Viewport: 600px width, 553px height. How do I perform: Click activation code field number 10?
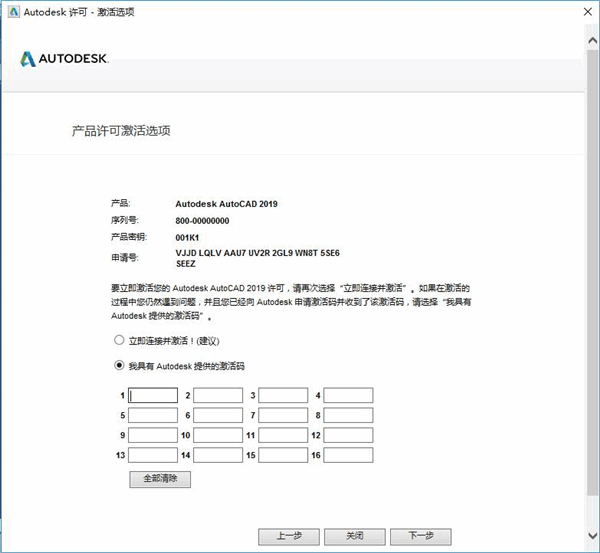[218, 436]
